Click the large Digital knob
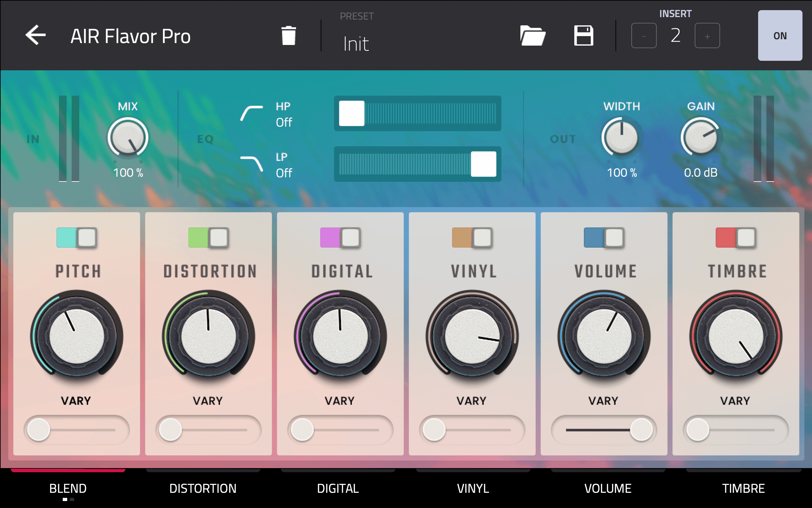 click(340, 336)
